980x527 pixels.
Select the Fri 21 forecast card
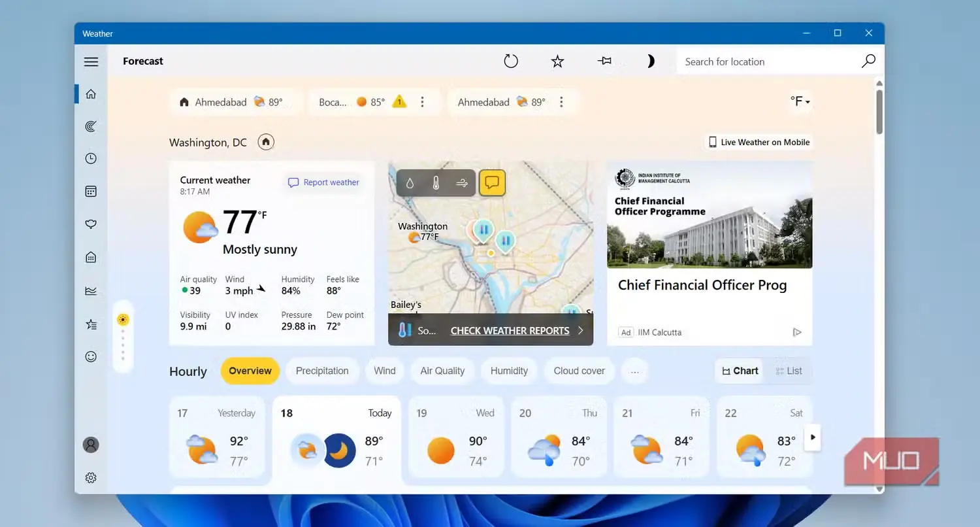[x=662, y=436]
